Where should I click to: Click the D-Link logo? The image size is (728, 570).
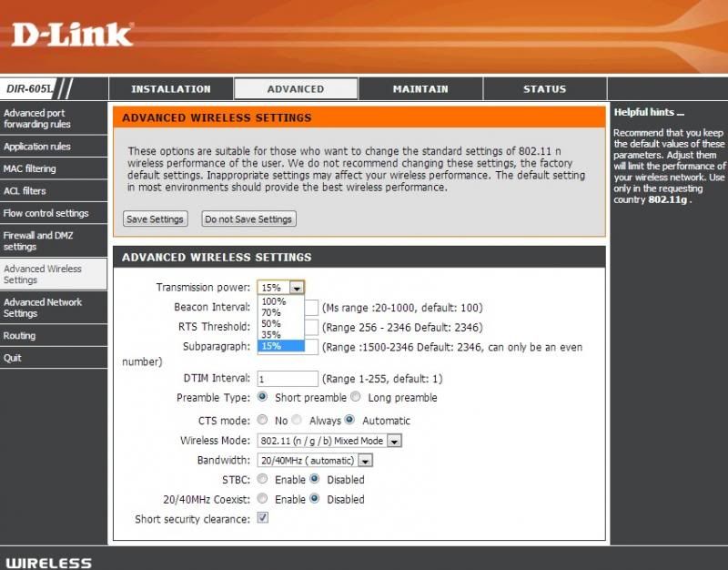73,35
